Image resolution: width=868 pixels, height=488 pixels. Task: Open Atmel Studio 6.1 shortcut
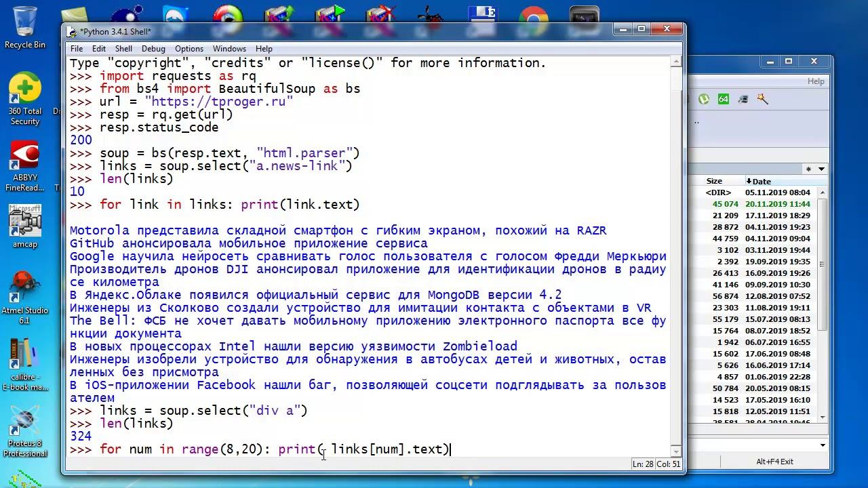click(24, 298)
